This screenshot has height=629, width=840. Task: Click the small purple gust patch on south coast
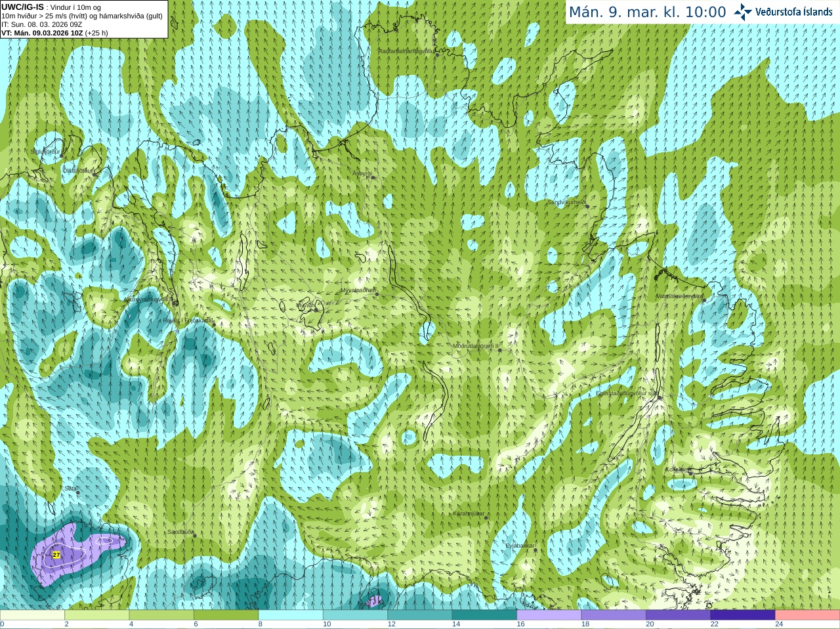(373, 600)
